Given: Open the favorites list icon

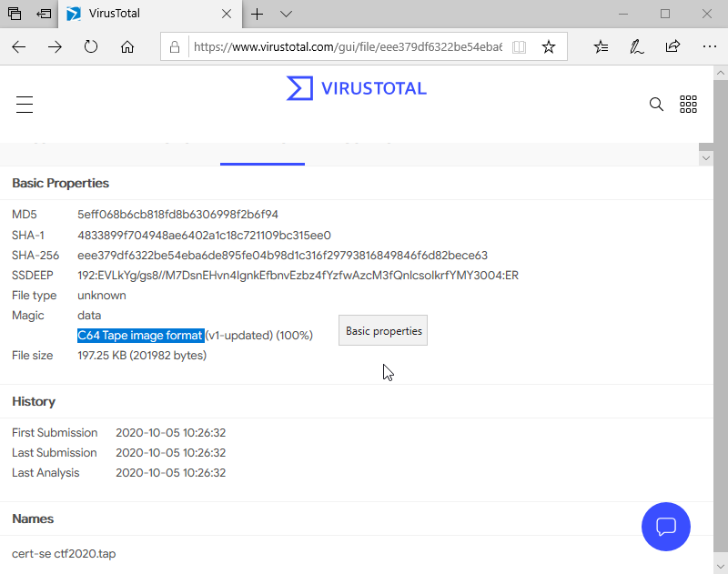Looking at the screenshot, I should click(601, 46).
